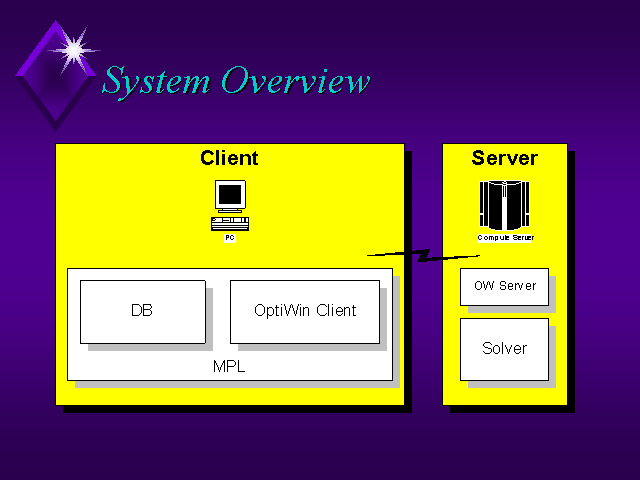The height and width of the screenshot is (480, 640).
Task: Click empty yellow area of the Server panel
Action: coord(504,392)
